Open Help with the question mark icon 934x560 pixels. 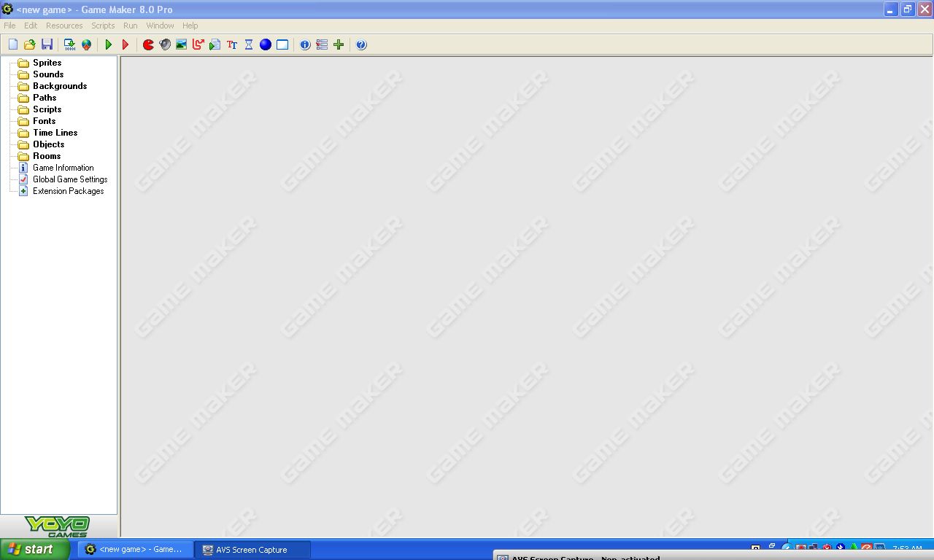click(x=360, y=44)
